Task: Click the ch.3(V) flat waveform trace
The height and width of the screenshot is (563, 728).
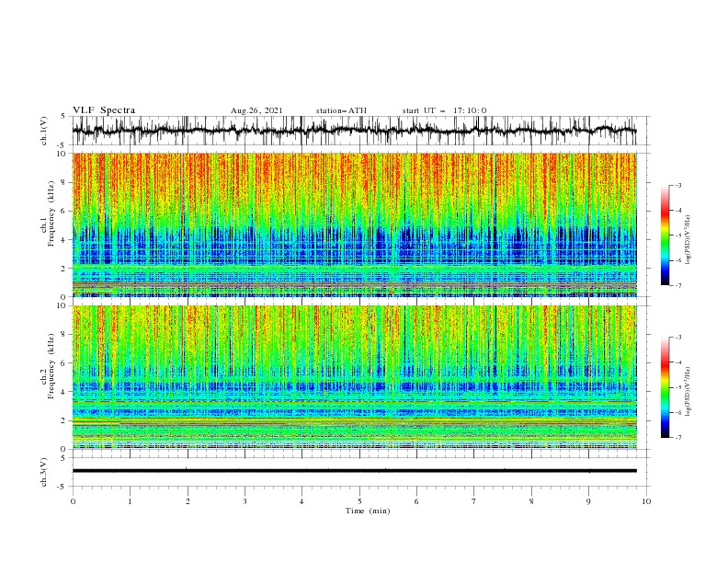Action: pos(354,471)
